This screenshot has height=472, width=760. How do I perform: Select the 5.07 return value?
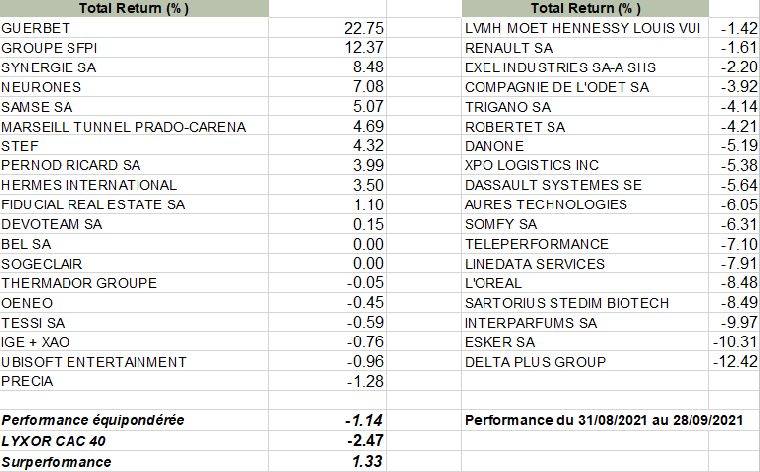point(368,107)
